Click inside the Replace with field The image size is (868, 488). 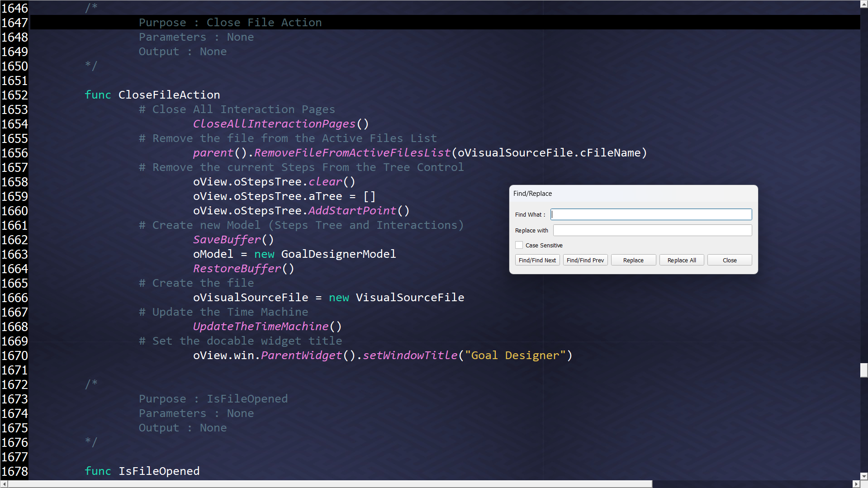[x=652, y=230]
